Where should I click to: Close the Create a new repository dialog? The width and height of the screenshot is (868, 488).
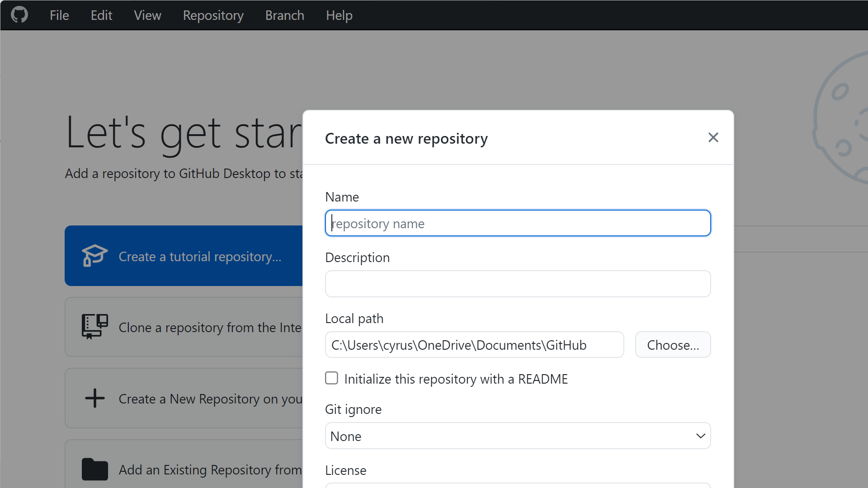713,137
